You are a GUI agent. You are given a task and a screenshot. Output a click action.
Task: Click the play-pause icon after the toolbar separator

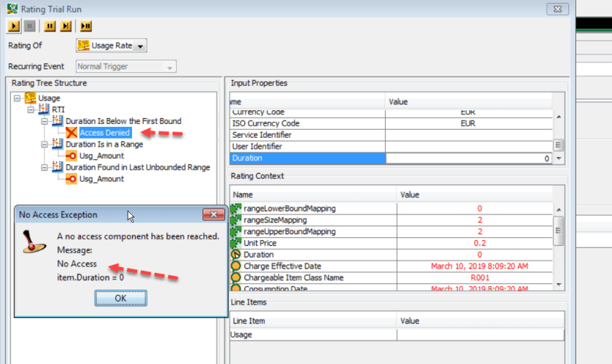point(86,26)
